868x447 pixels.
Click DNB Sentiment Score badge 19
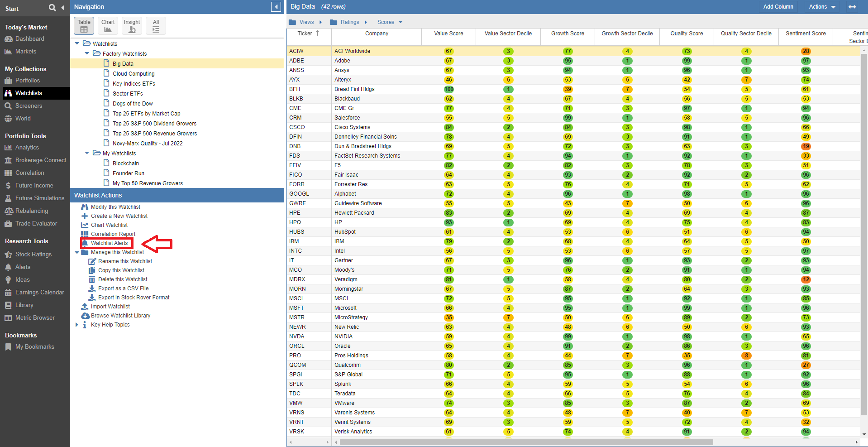(806, 146)
